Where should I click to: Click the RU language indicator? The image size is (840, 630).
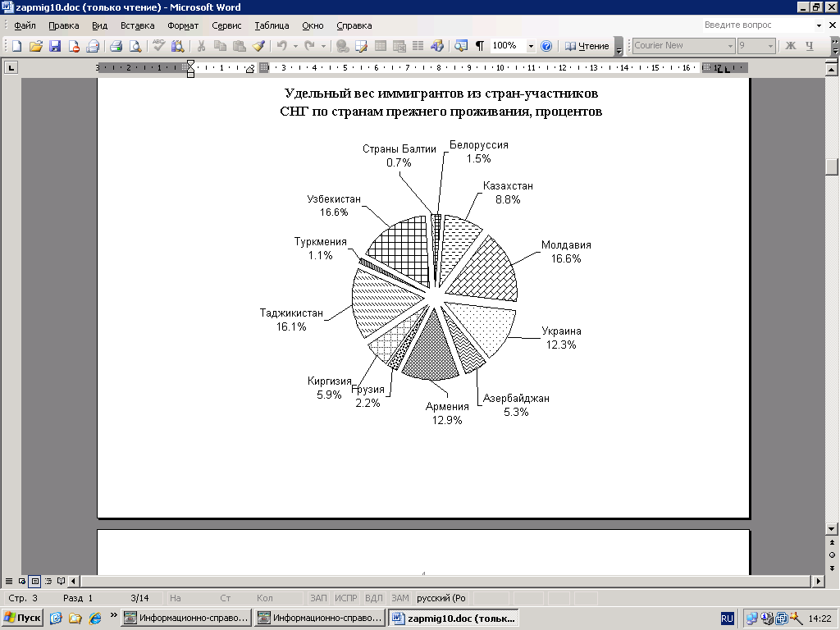727,619
